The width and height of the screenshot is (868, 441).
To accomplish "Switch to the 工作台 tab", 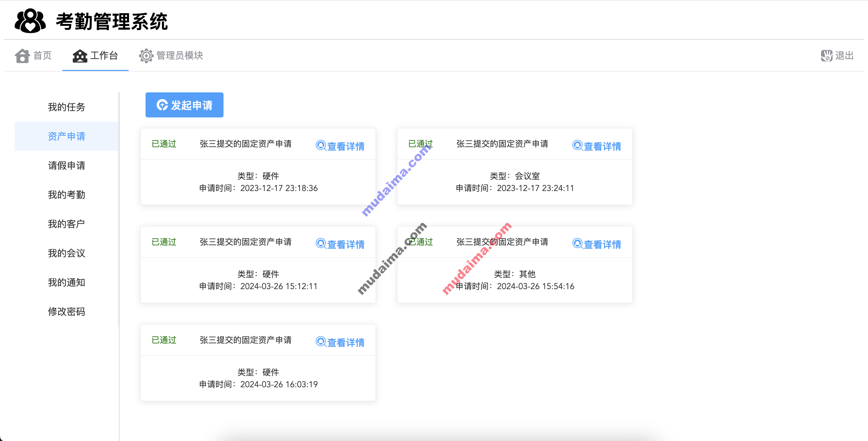I will pyautogui.click(x=95, y=56).
